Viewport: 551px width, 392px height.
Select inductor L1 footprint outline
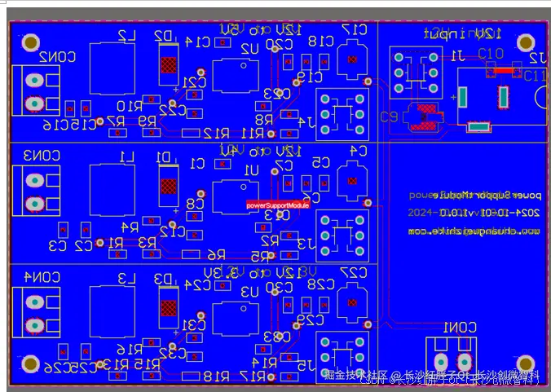click(x=112, y=190)
